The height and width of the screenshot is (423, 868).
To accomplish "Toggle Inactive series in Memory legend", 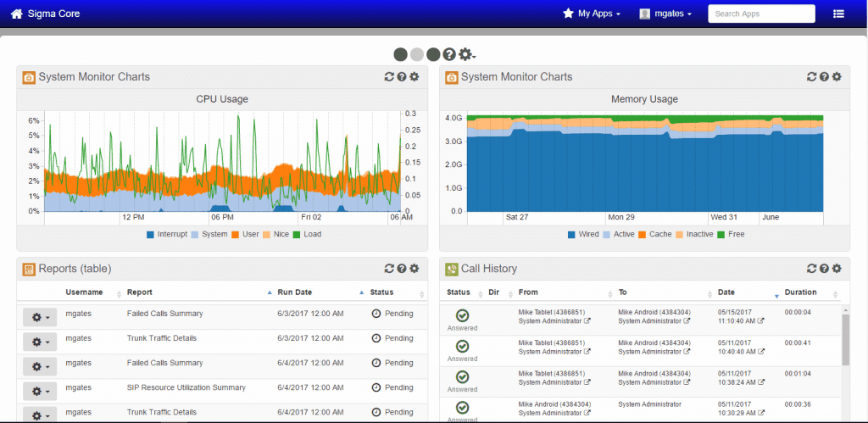I will (695, 234).
